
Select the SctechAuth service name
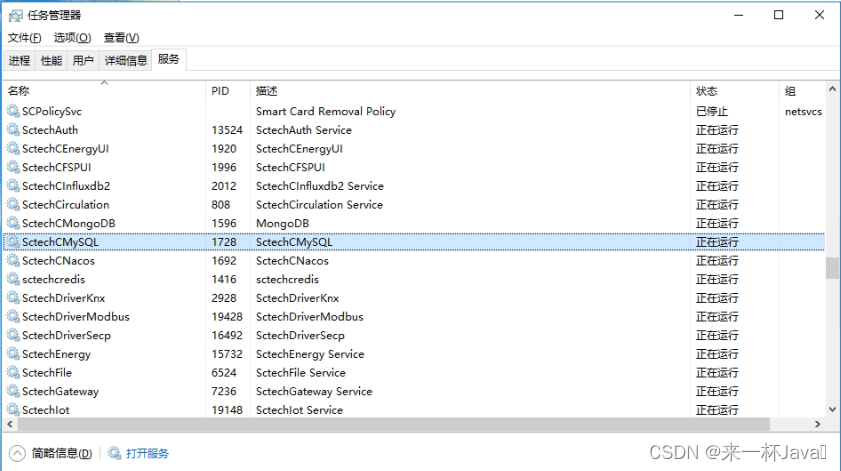[50, 130]
